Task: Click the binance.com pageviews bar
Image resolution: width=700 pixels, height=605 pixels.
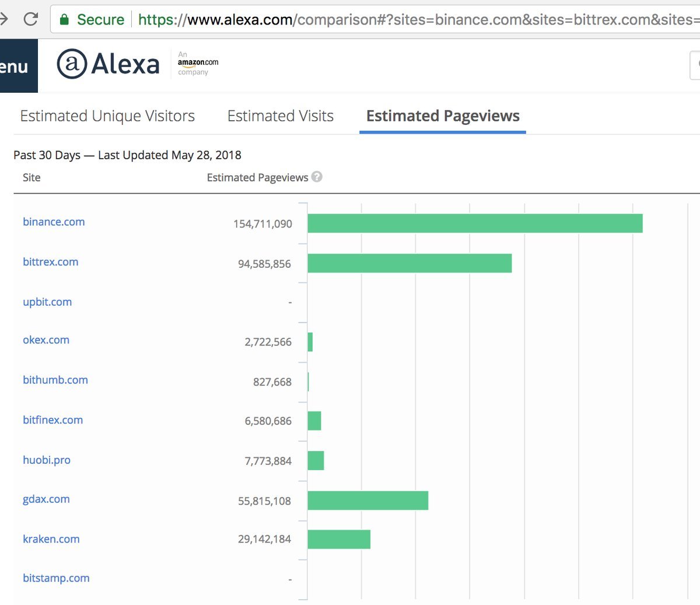Action: pos(475,223)
